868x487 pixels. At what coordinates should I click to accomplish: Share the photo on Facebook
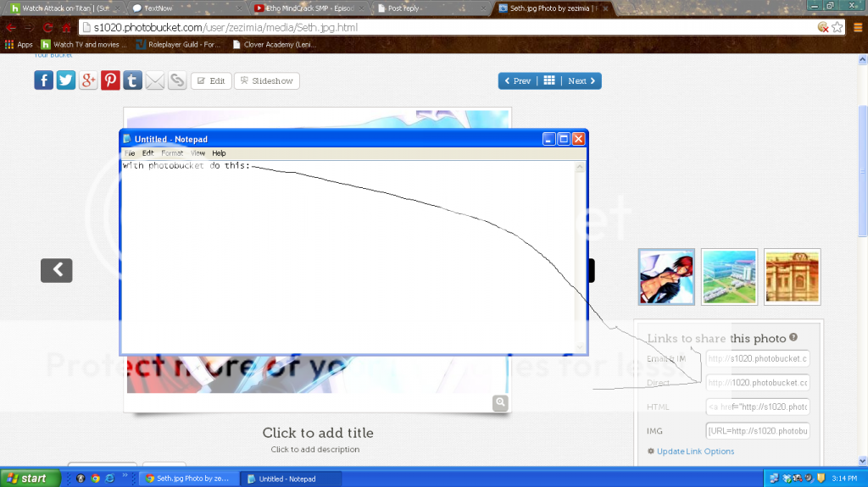tap(43, 80)
